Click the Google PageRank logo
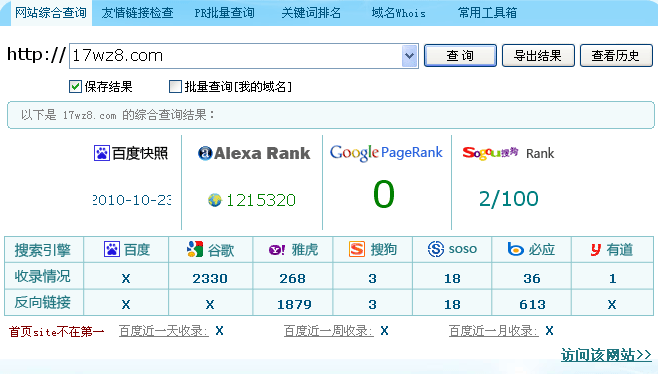The image size is (658, 374). (x=386, y=153)
